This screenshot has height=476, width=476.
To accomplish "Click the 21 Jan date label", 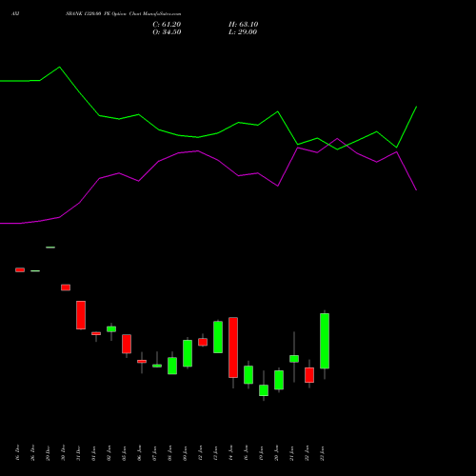I will coord(291,453).
